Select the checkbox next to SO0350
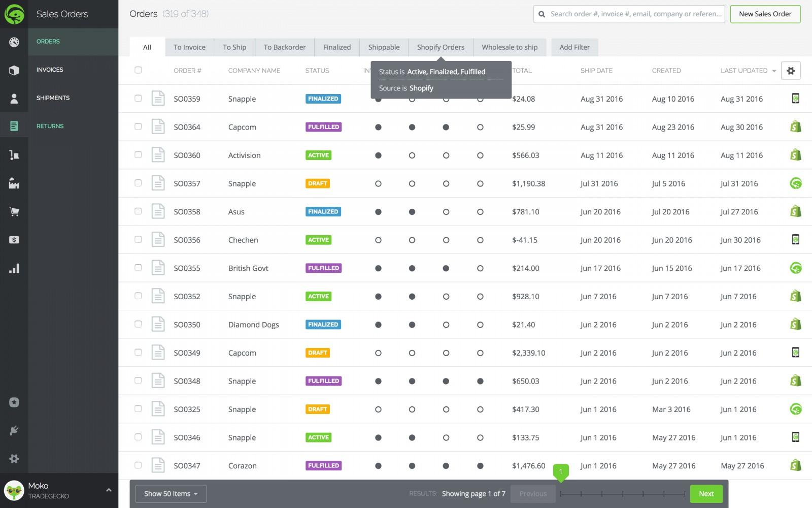Image resolution: width=812 pixels, height=508 pixels. (138, 324)
